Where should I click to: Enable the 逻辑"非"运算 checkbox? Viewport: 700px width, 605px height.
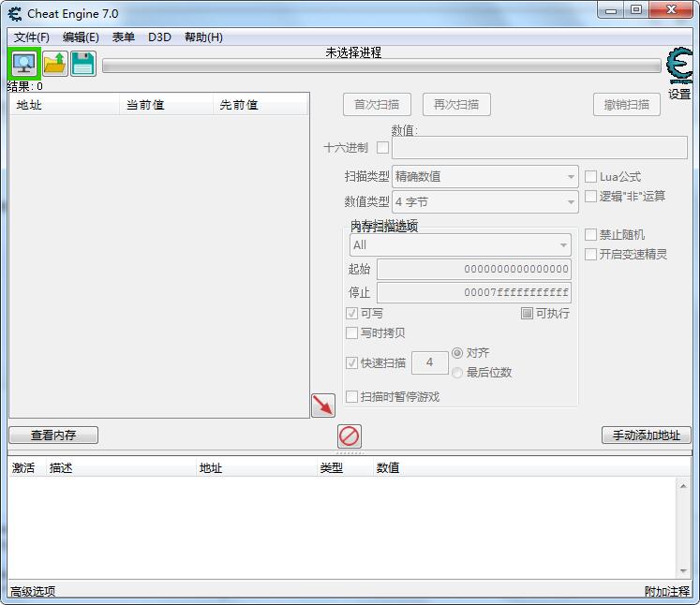pyautogui.click(x=590, y=196)
